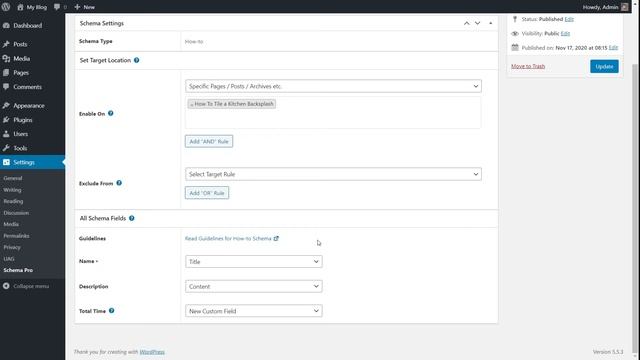The height and width of the screenshot is (360, 640).
Task: Click help icon beside Exclude From
Action: tap(119, 183)
